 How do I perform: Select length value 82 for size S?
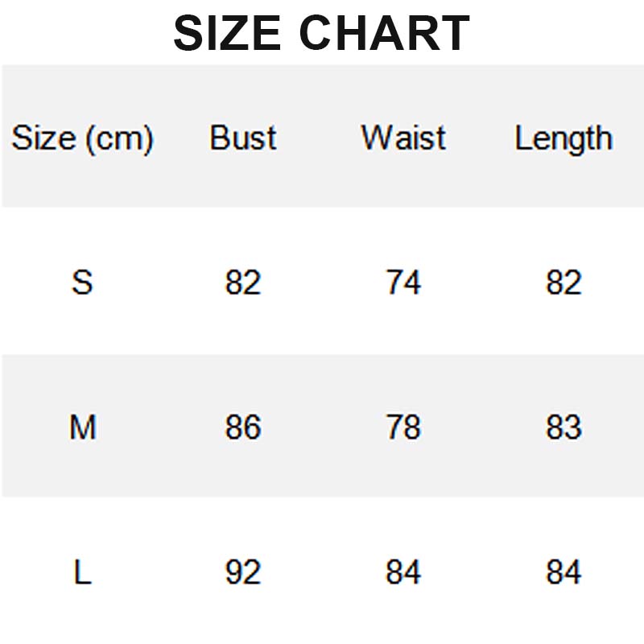[x=563, y=283]
